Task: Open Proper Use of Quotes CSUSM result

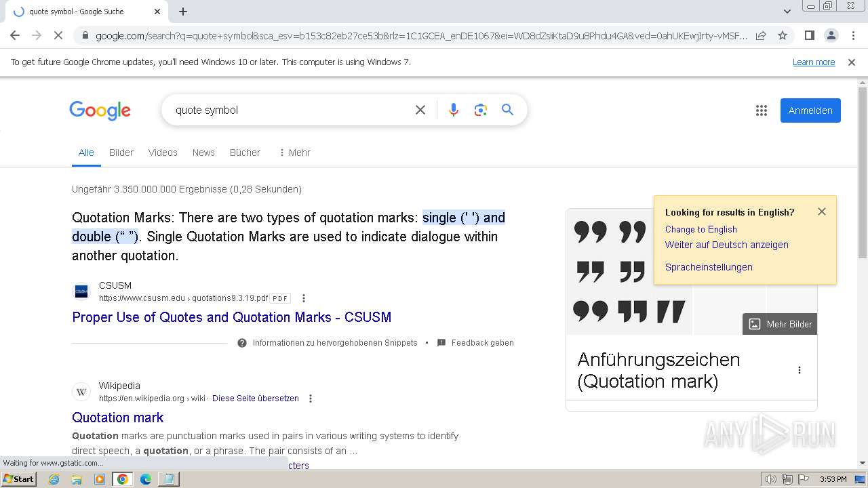Action: pos(232,317)
